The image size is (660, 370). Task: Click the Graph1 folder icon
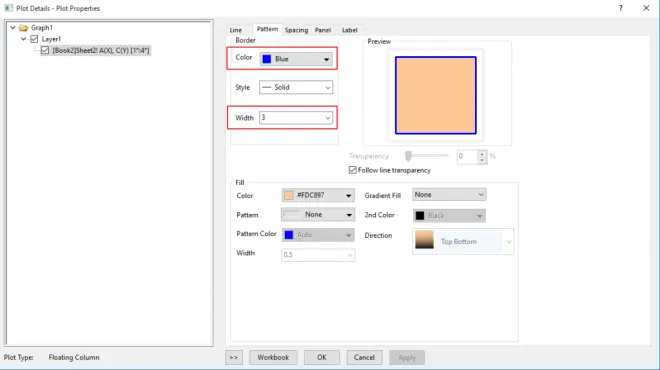[24, 28]
